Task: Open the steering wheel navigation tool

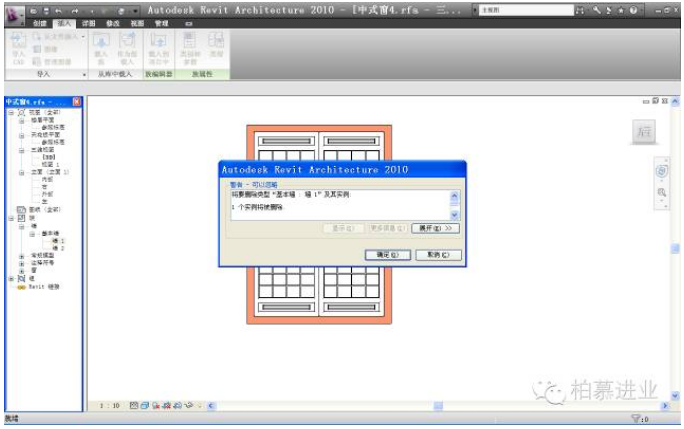Action: [x=661, y=171]
